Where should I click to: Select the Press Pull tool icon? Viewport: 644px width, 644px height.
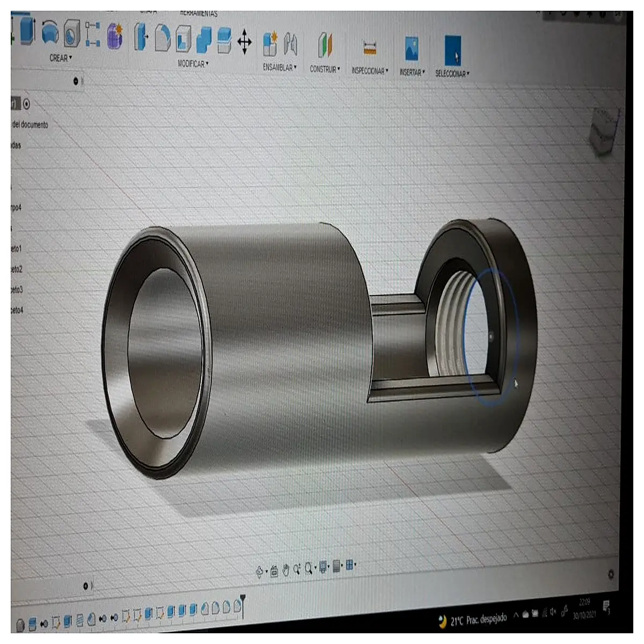click(141, 36)
